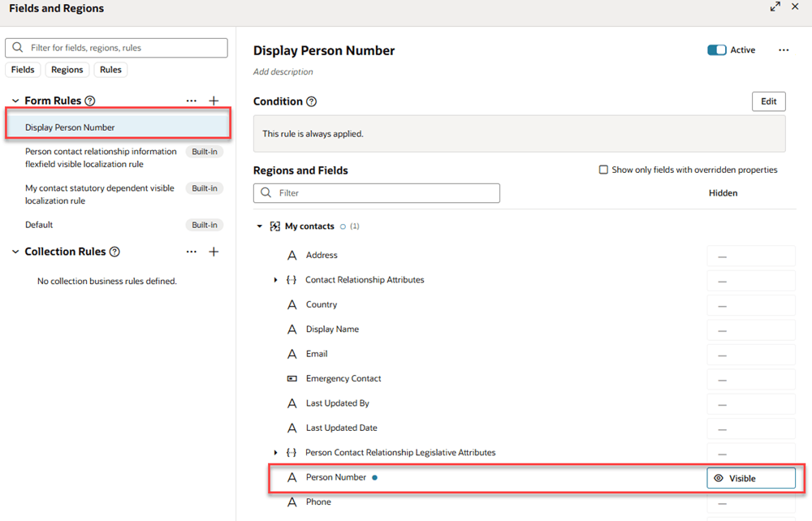Image resolution: width=812 pixels, height=521 pixels.
Task: Collapse the My contacts region
Action: point(260,226)
